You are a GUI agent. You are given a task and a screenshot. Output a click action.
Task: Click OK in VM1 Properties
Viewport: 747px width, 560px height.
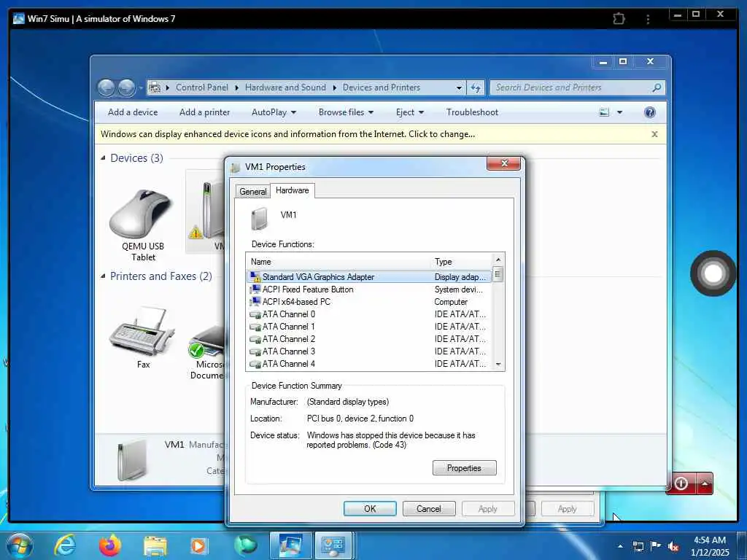(x=370, y=508)
